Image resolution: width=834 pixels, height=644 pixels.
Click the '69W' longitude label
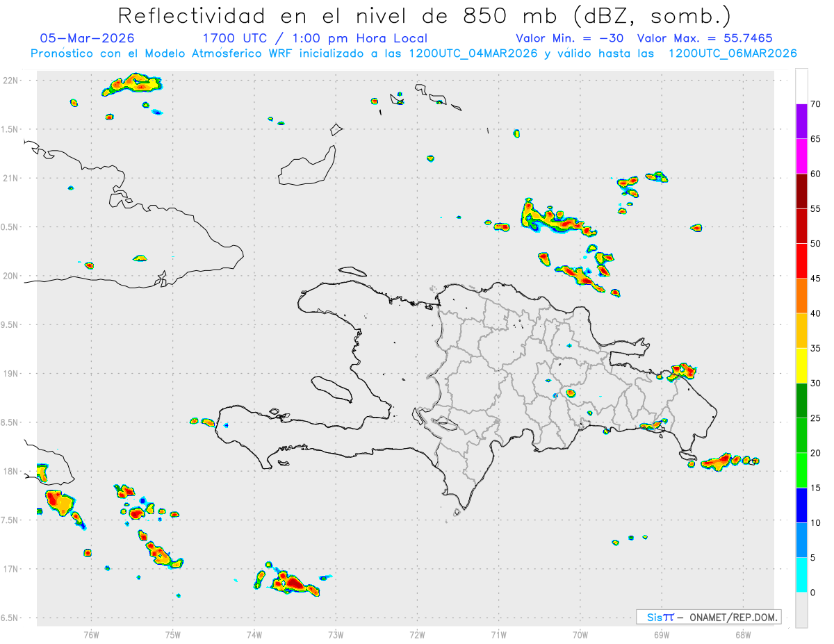pyautogui.click(x=662, y=634)
